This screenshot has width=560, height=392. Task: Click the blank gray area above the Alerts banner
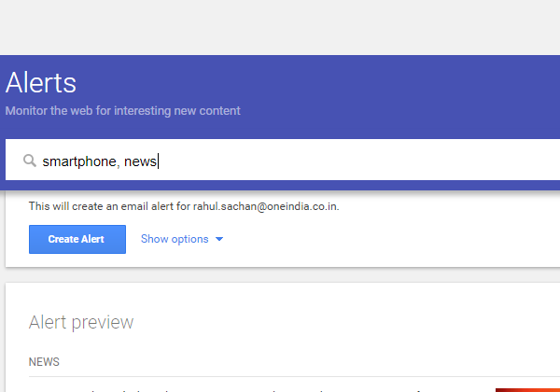point(280,27)
